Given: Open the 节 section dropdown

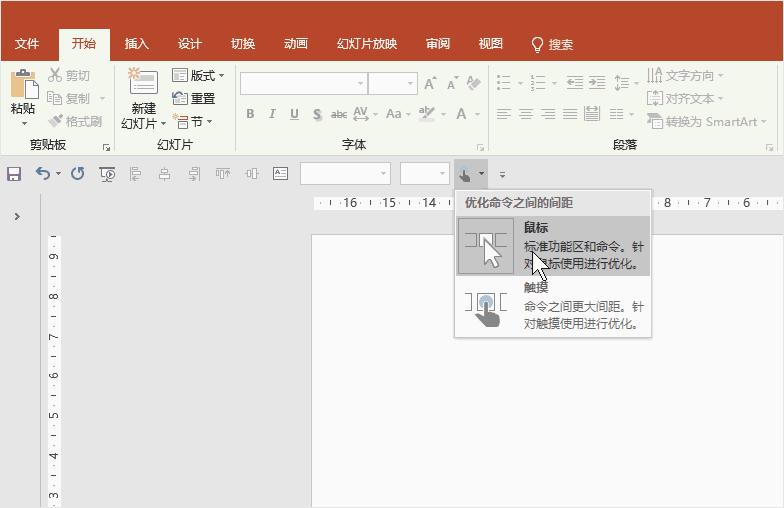Looking at the screenshot, I should [192, 122].
